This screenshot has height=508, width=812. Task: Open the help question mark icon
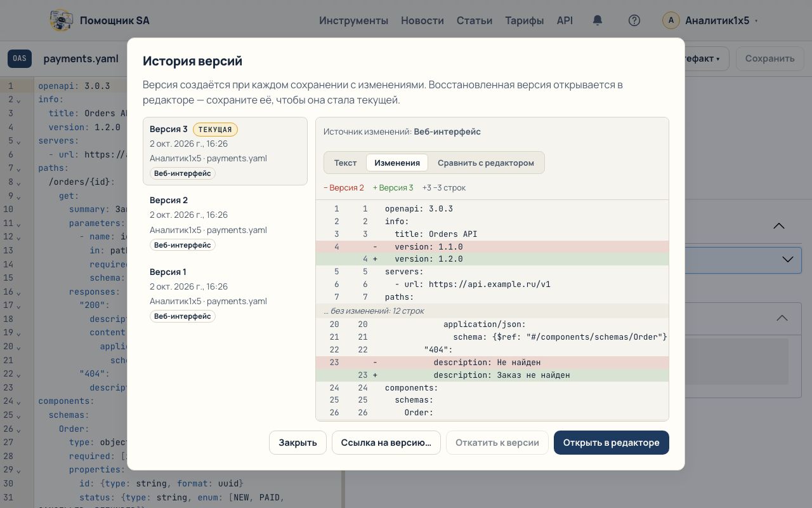pyautogui.click(x=634, y=20)
